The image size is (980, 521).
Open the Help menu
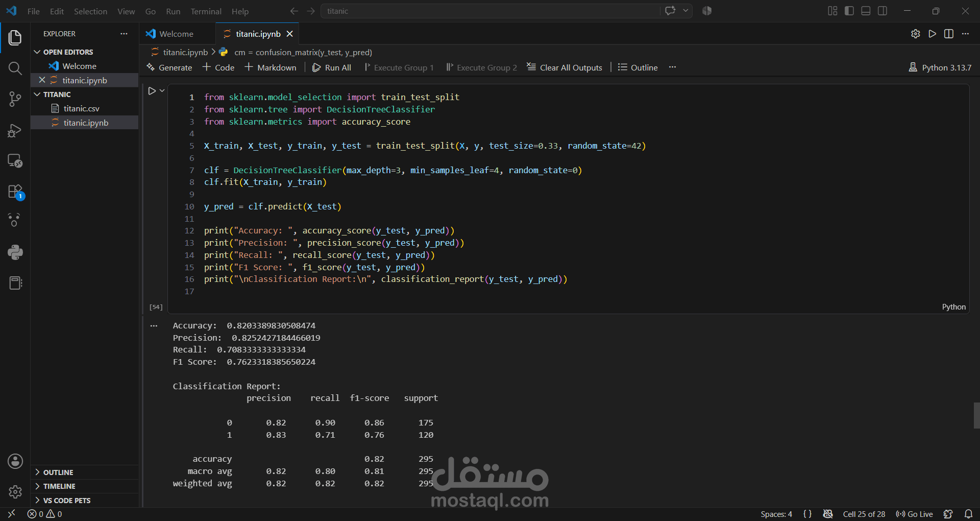point(240,11)
